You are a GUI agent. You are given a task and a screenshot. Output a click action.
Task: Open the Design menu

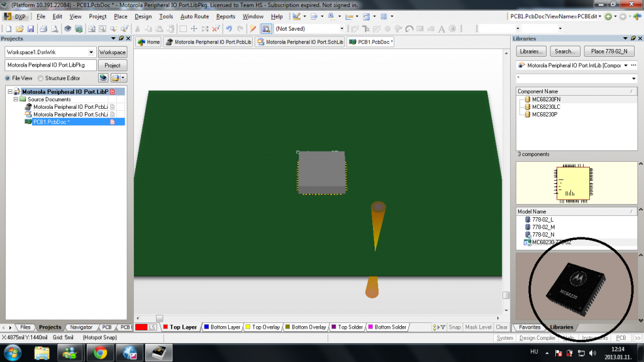(x=143, y=16)
